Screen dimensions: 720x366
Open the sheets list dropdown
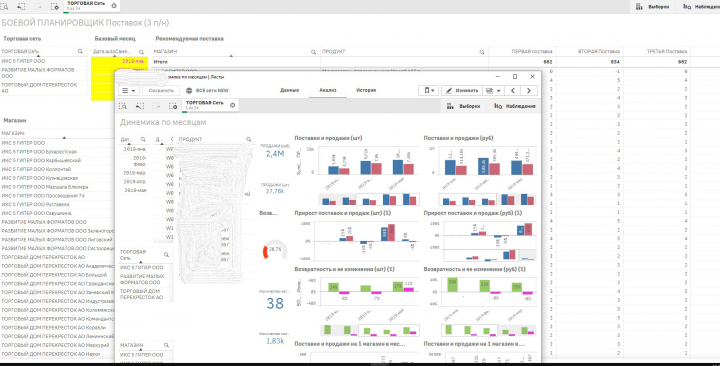[x=494, y=90]
